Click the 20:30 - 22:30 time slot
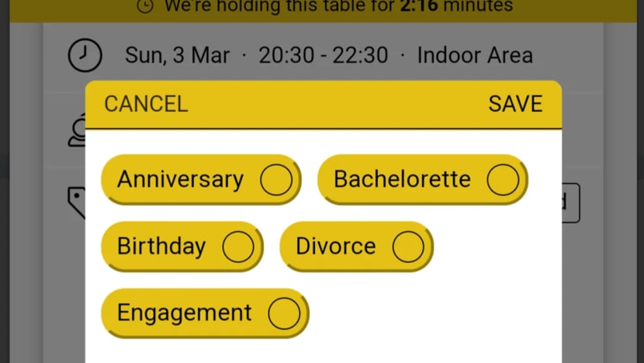 [x=323, y=56]
